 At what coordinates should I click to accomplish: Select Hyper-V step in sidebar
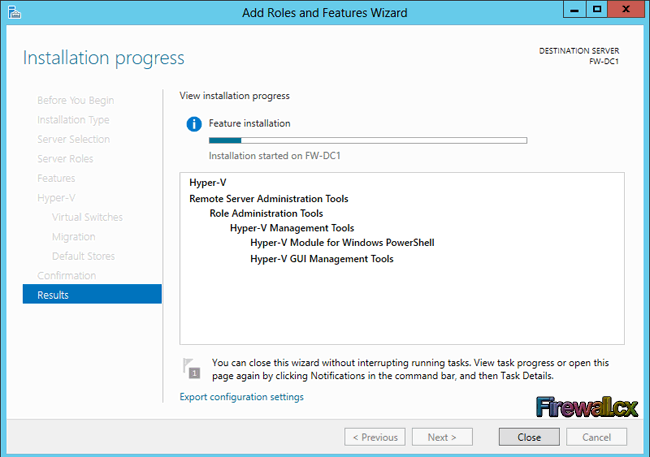coord(56,198)
